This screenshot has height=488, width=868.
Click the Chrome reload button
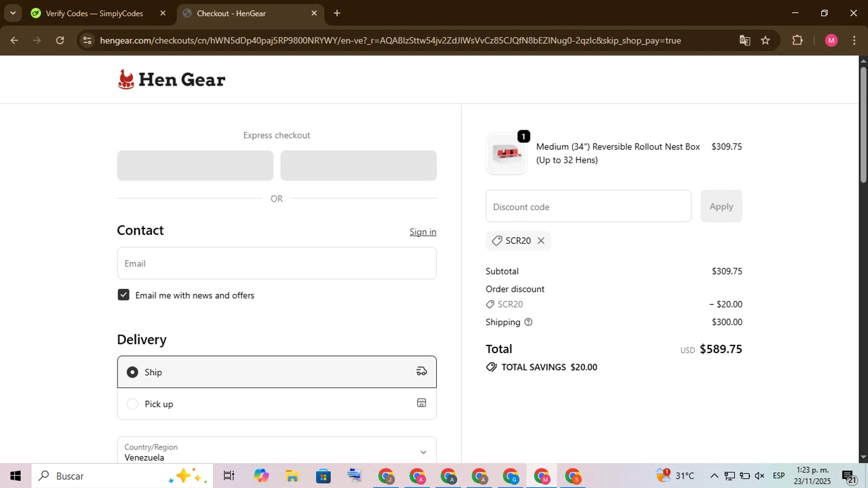tap(60, 41)
